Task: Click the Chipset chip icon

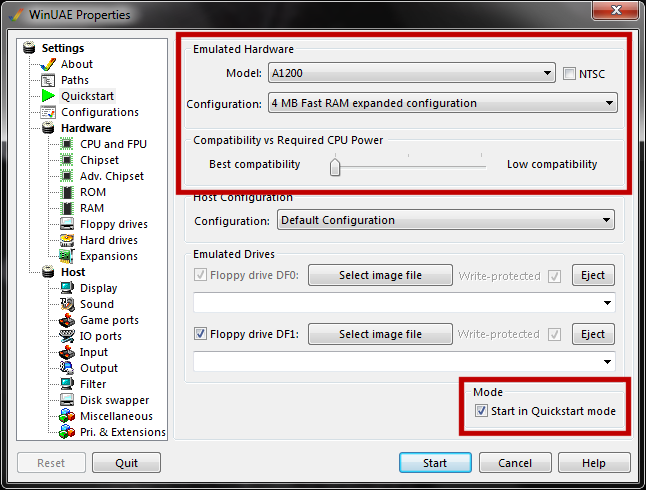Action: [x=67, y=160]
